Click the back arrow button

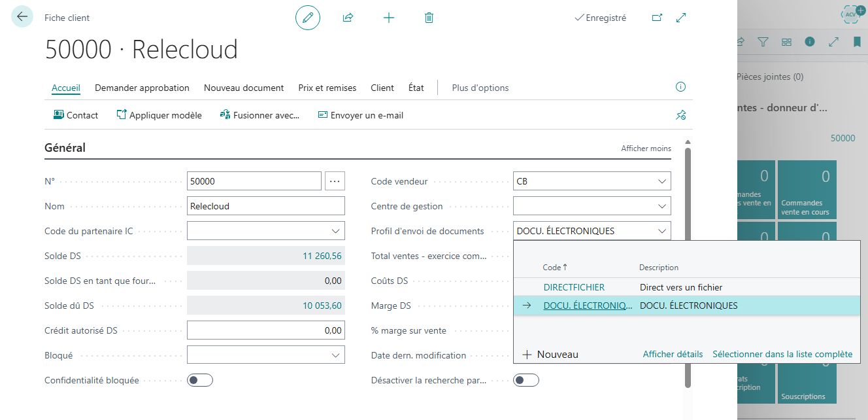(22, 17)
